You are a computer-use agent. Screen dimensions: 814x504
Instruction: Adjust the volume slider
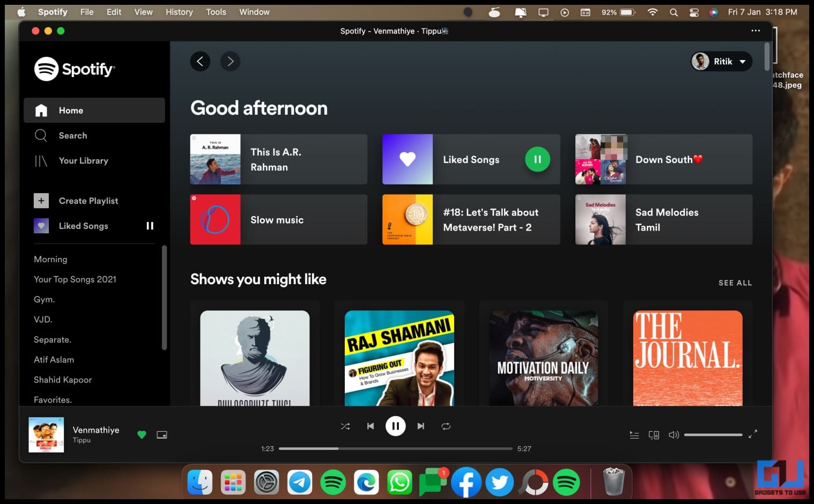pos(713,435)
